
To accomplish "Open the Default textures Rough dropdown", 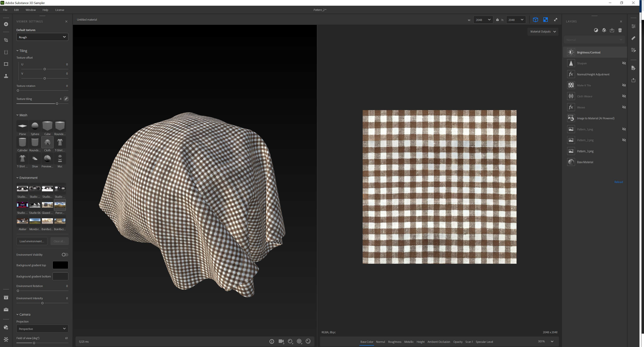I will pos(42,37).
